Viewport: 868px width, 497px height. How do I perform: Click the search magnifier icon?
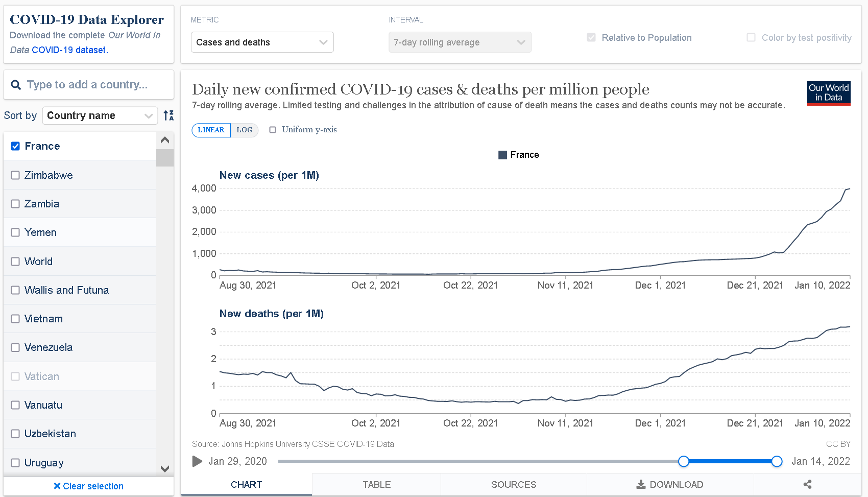click(x=16, y=85)
